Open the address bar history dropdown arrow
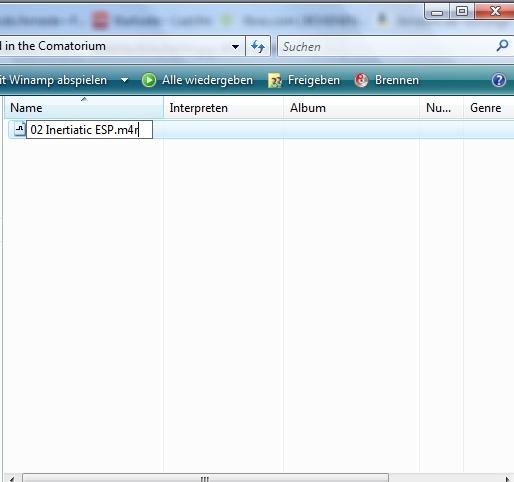Screen dimensions: 514x482 (235, 47)
